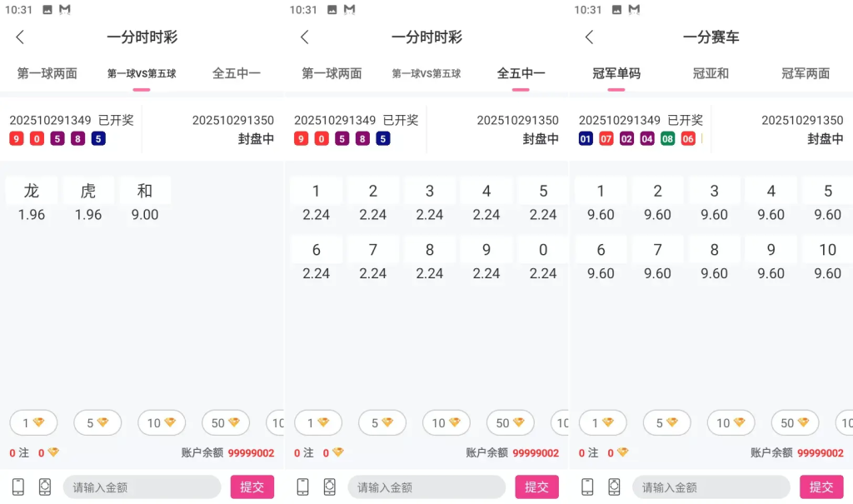Tap the screenshot icon in the status bar
This screenshot has height=504, width=853.
tap(47, 10)
